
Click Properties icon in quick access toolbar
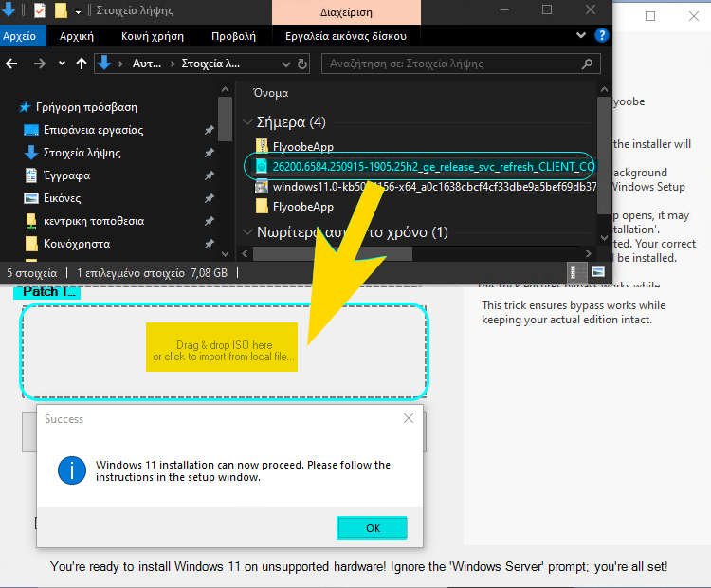click(40, 10)
